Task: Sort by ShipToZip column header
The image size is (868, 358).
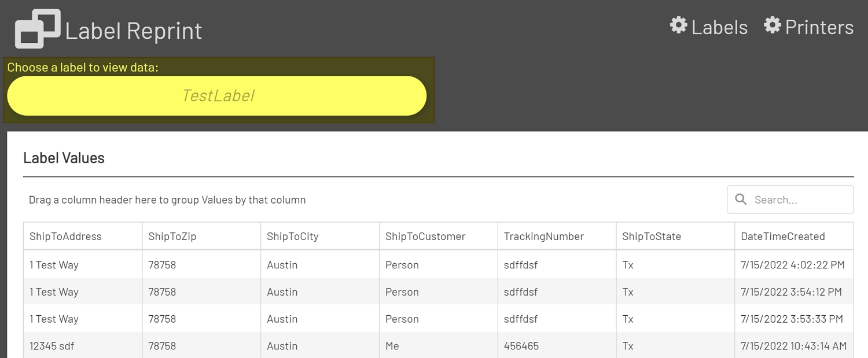Action: click(172, 236)
